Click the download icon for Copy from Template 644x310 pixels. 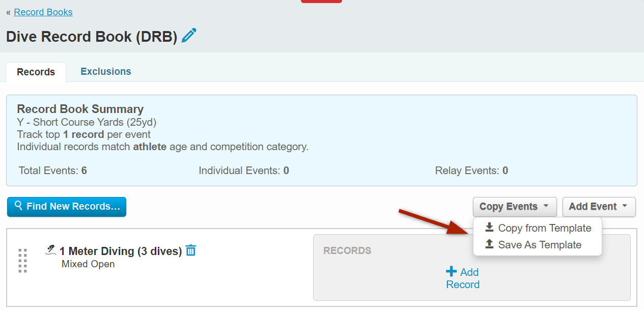point(489,228)
